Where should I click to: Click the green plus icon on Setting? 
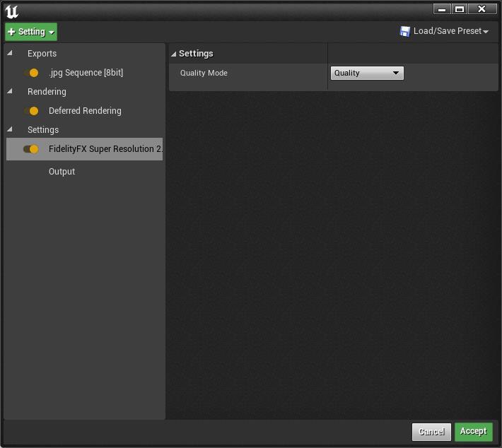coord(11,32)
